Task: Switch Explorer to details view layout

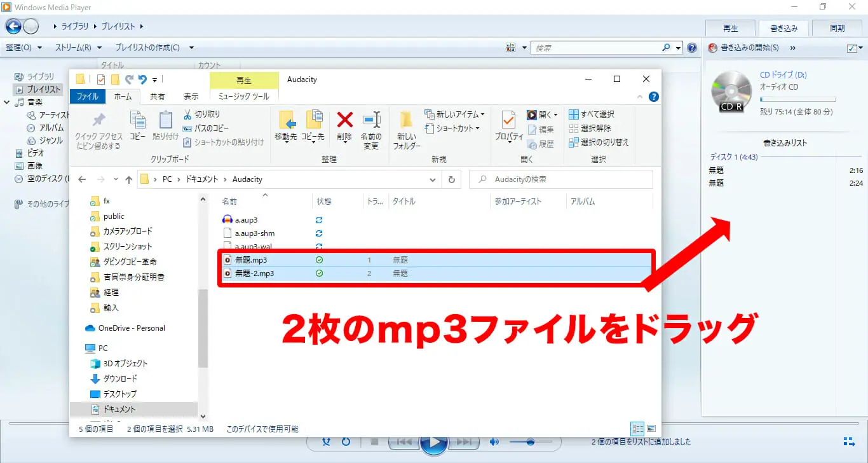Action: [x=637, y=429]
